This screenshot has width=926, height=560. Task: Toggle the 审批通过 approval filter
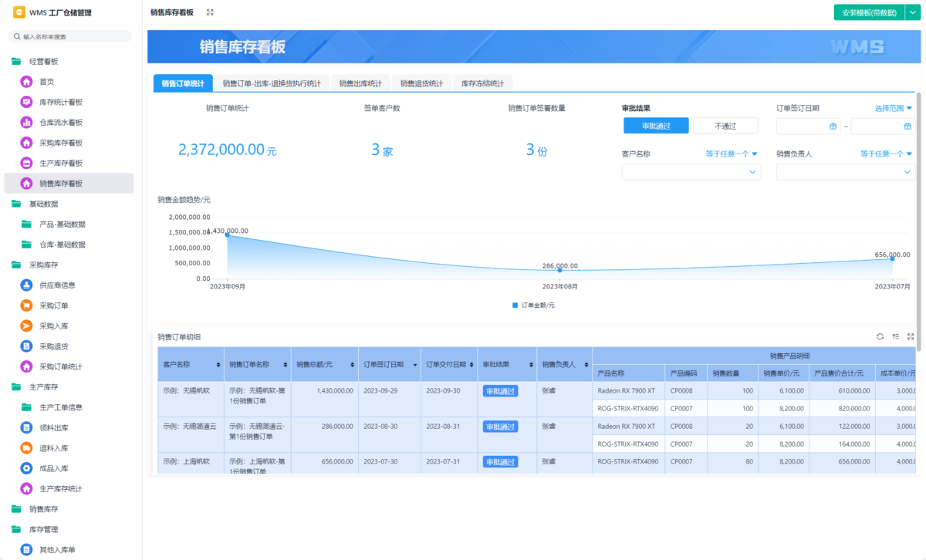tap(656, 125)
